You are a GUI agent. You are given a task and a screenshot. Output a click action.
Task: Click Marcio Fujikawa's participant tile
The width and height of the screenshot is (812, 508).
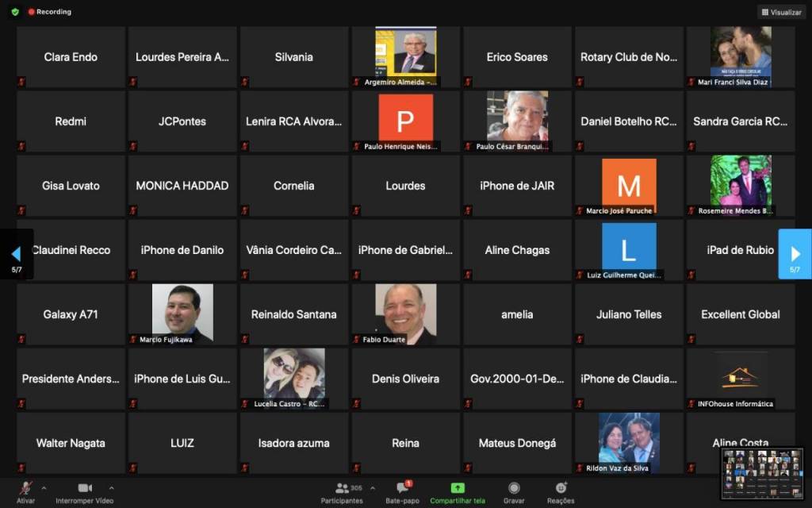[182, 314]
